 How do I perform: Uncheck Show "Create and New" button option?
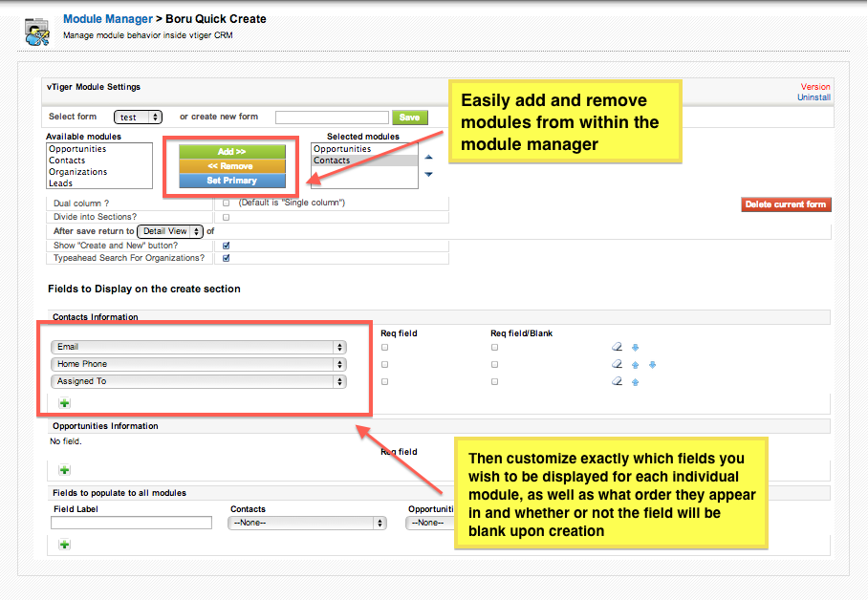pyautogui.click(x=226, y=246)
